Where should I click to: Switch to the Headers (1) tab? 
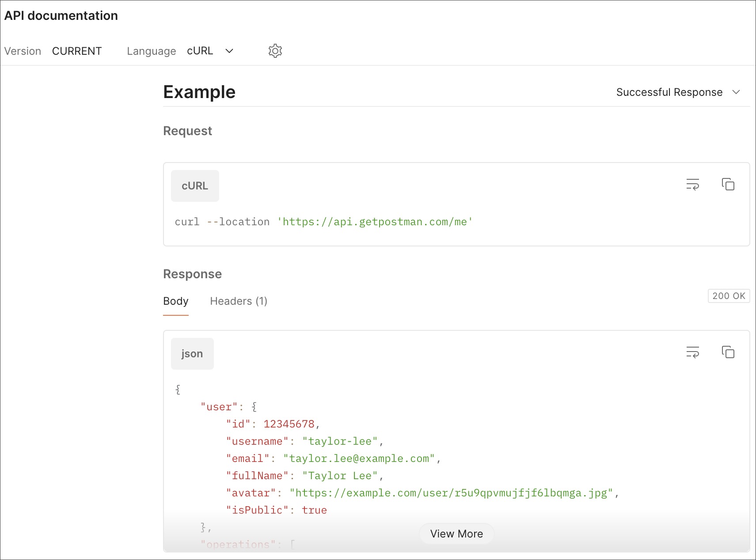tap(239, 301)
